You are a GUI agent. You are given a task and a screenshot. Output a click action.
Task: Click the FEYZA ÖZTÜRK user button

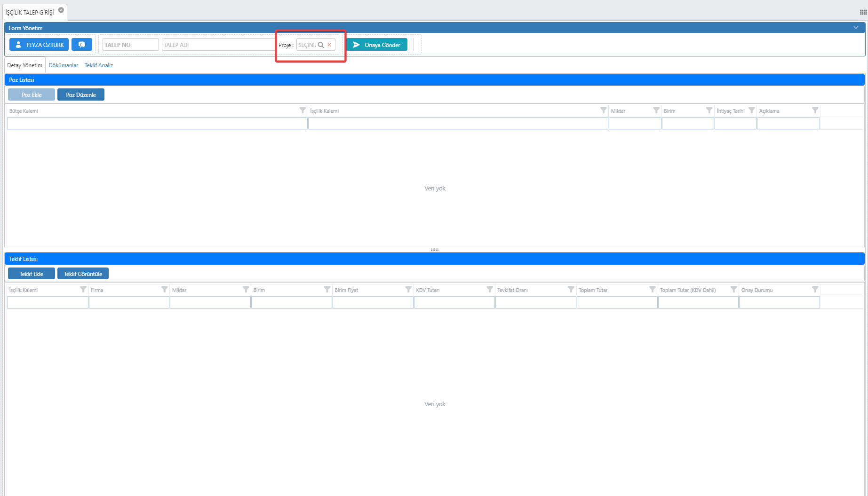tap(39, 45)
